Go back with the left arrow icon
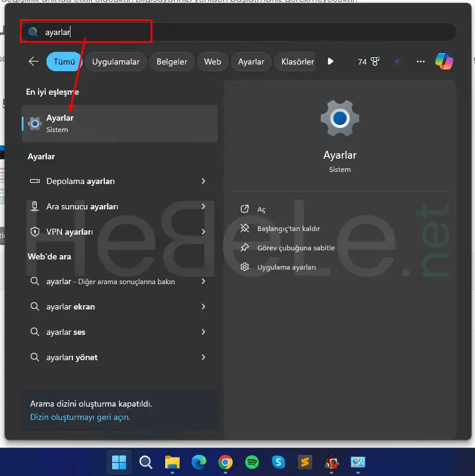The height and width of the screenshot is (476, 475). pyautogui.click(x=34, y=62)
